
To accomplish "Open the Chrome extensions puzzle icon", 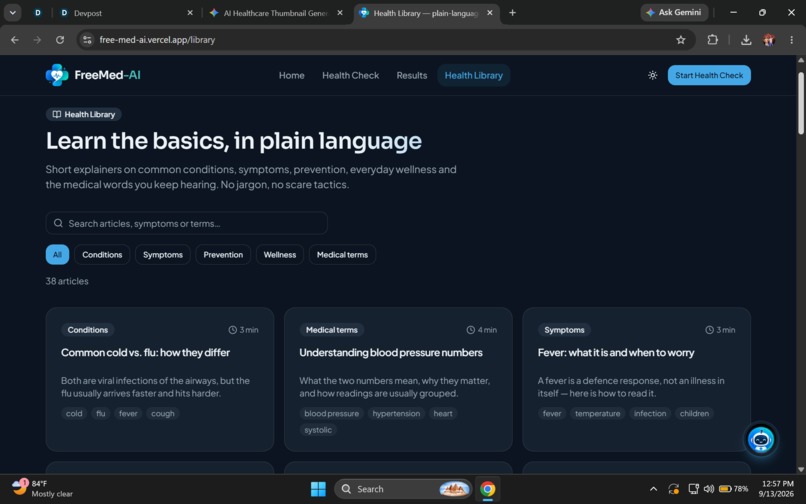I will (x=712, y=40).
